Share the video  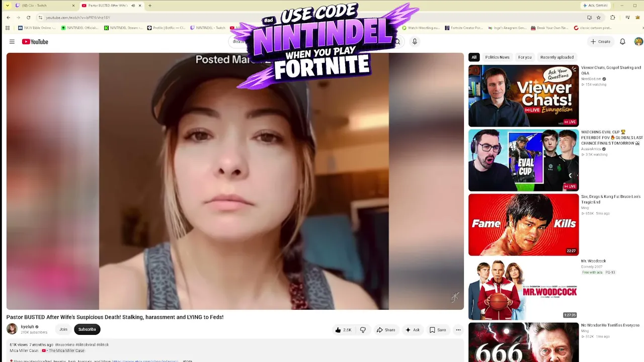(x=386, y=330)
